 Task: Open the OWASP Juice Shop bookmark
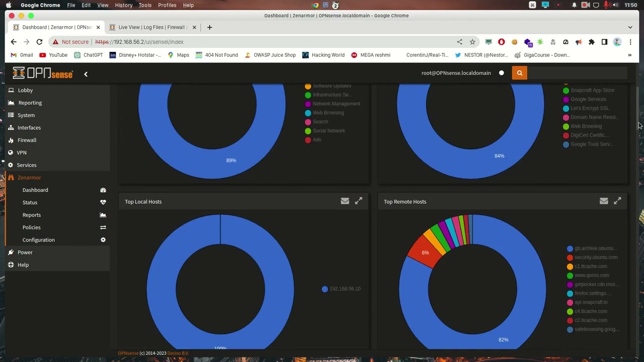pos(270,55)
